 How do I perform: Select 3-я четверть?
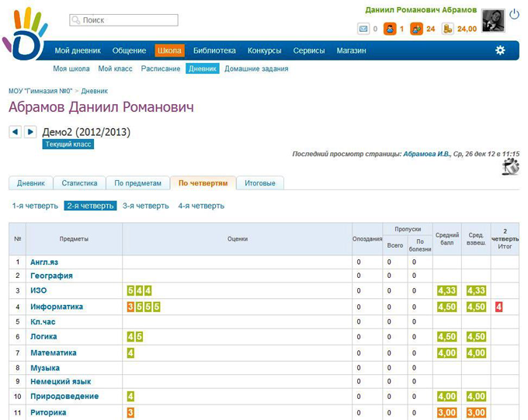point(145,206)
